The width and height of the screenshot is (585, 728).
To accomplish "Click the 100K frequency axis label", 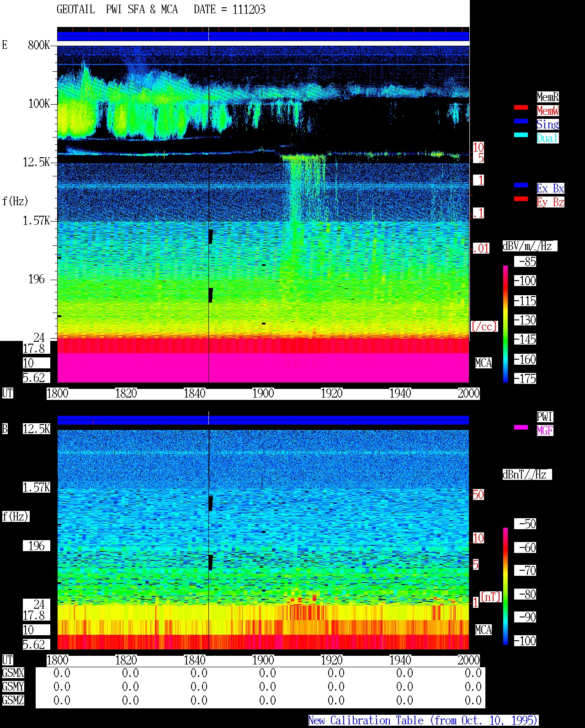I will (39, 104).
